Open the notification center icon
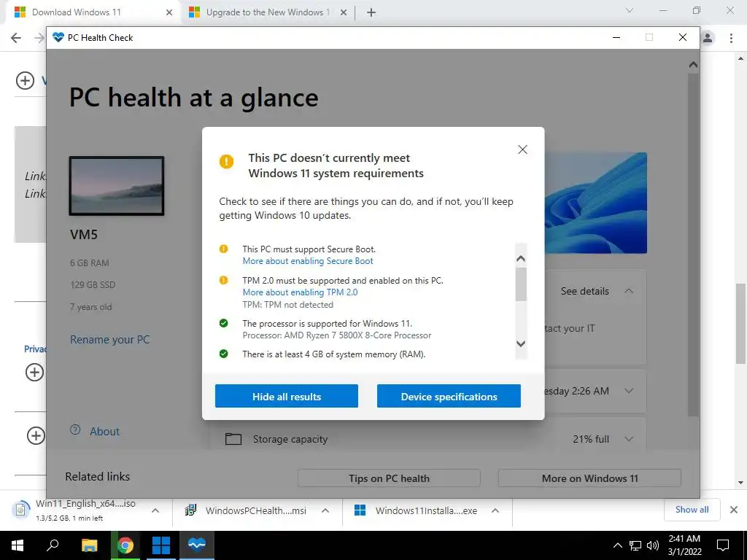Viewport: 747px width, 560px height. 723,545
